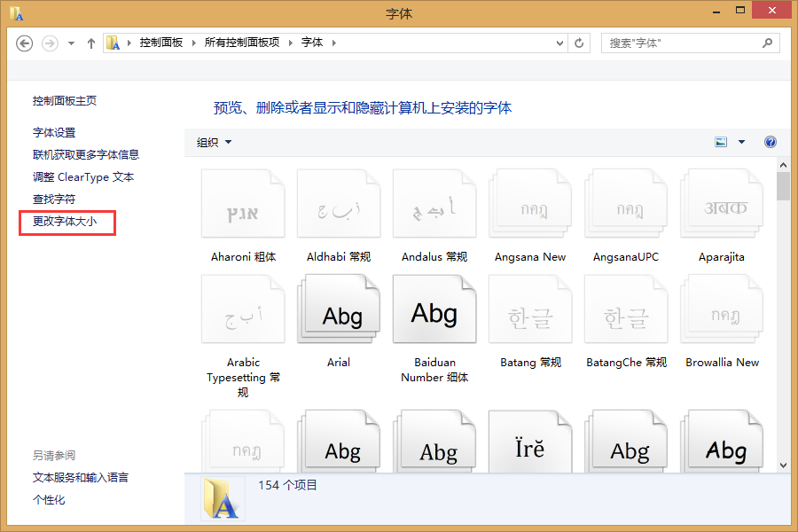The image size is (798, 532).
Task: Select the Andalus 常规 font icon
Action: coord(434,204)
